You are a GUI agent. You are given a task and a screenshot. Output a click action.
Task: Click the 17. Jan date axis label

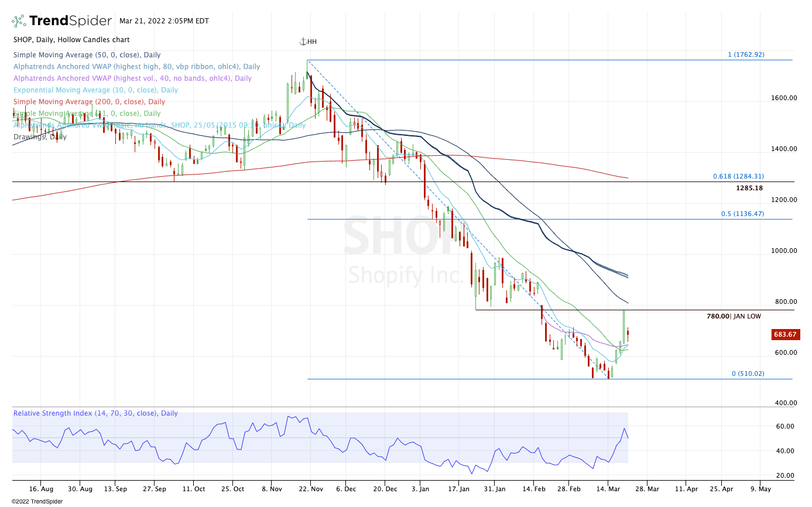pos(459,488)
